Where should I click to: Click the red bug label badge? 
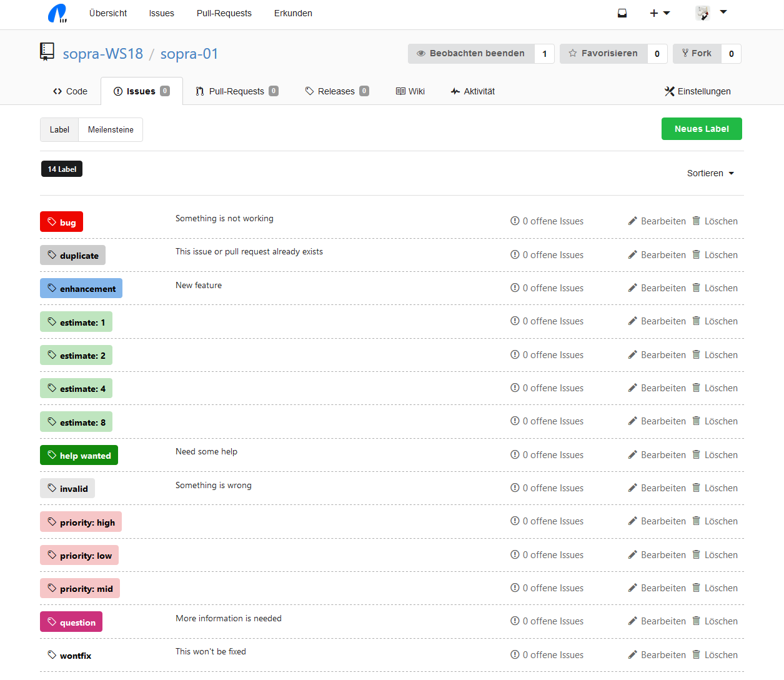coord(62,222)
